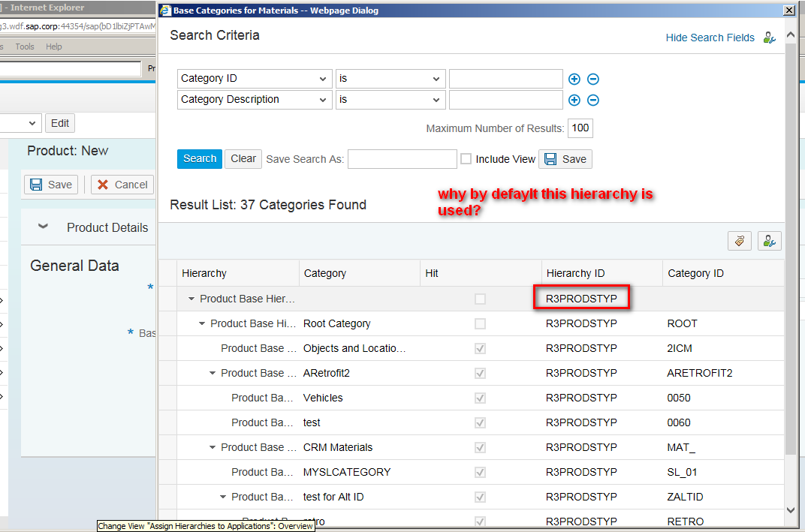The image size is (805, 532).
Task: Close the Base Categories webpage dialog
Action: (x=789, y=11)
